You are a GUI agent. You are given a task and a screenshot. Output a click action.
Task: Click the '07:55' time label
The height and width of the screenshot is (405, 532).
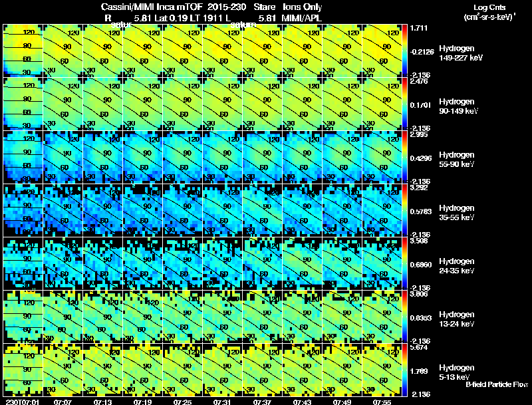click(382, 402)
